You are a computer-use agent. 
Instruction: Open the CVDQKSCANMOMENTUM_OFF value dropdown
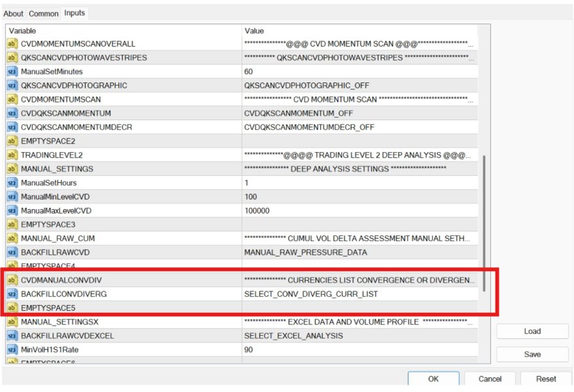[360, 114]
